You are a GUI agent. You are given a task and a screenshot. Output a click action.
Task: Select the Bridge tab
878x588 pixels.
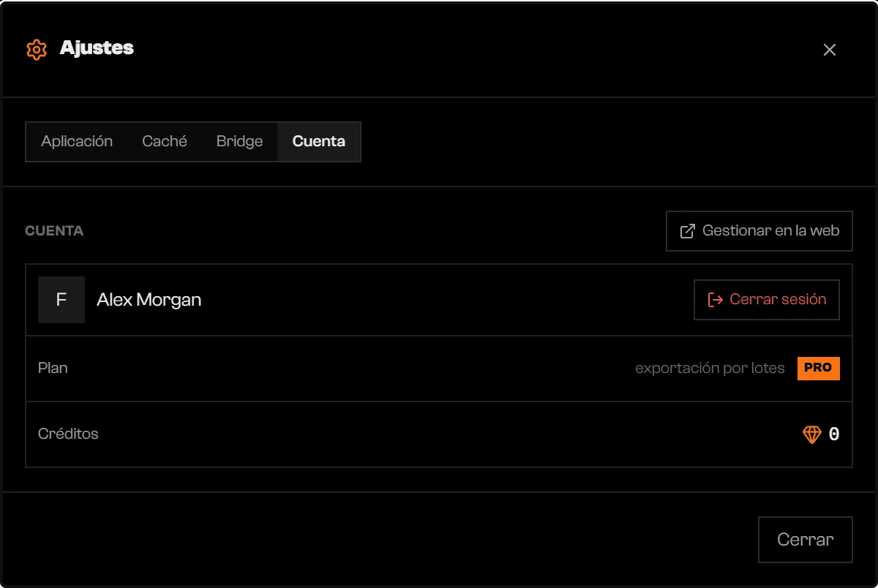[x=239, y=141]
